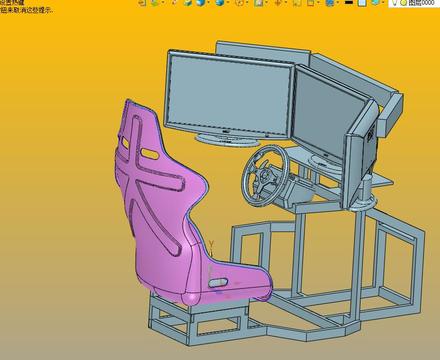The height and width of the screenshot is (360, 440).
Task: Click the light blue page icon in toolbar
Action: (x=362, y=3)
